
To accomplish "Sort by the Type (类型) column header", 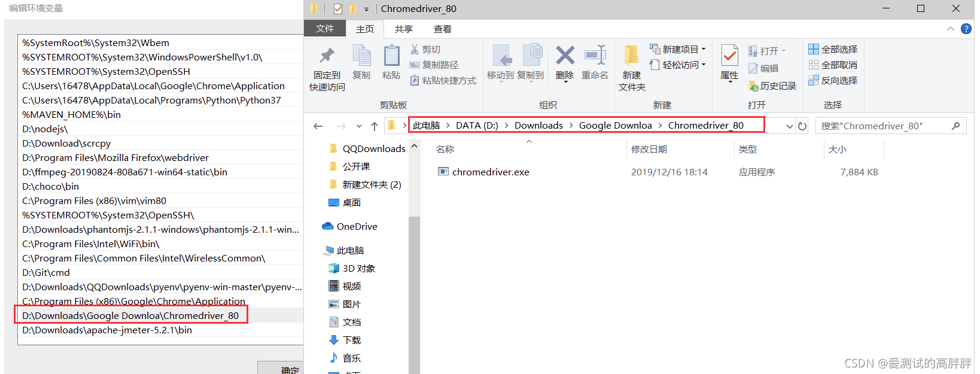I will click(748, 149).
